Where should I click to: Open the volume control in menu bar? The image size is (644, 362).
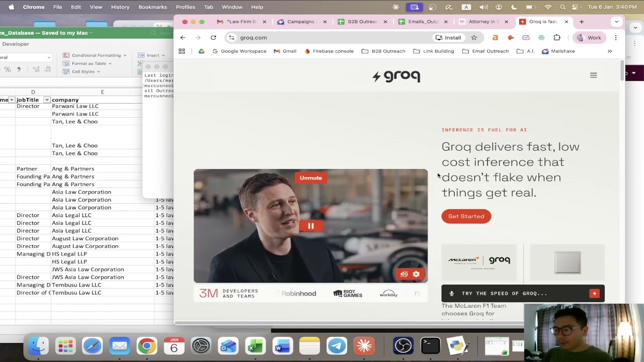click(x=484, y=7)
